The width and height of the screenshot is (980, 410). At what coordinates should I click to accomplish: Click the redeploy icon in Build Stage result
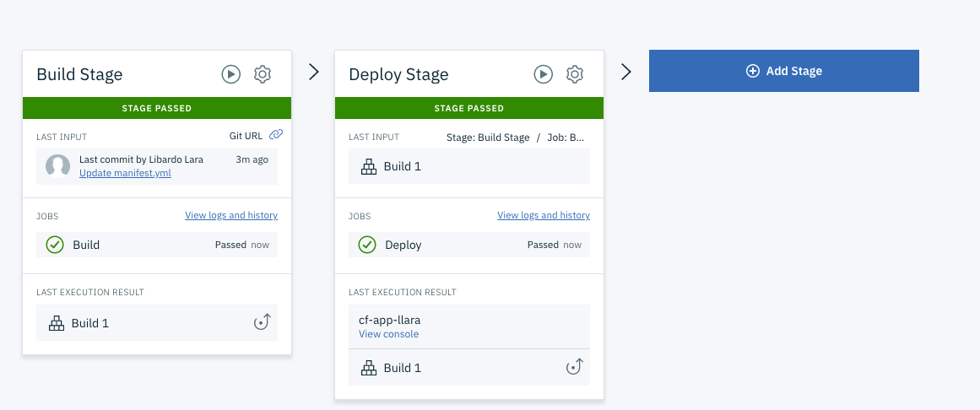(262, 322)
